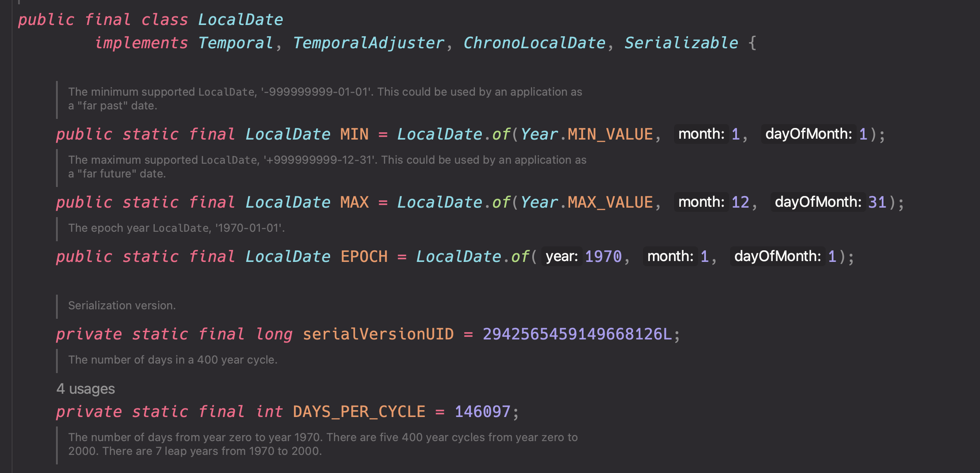The width and height of the screenshot is (980, 473).
Task: Click the MIN constant name
Action: [x=354, y=134]
